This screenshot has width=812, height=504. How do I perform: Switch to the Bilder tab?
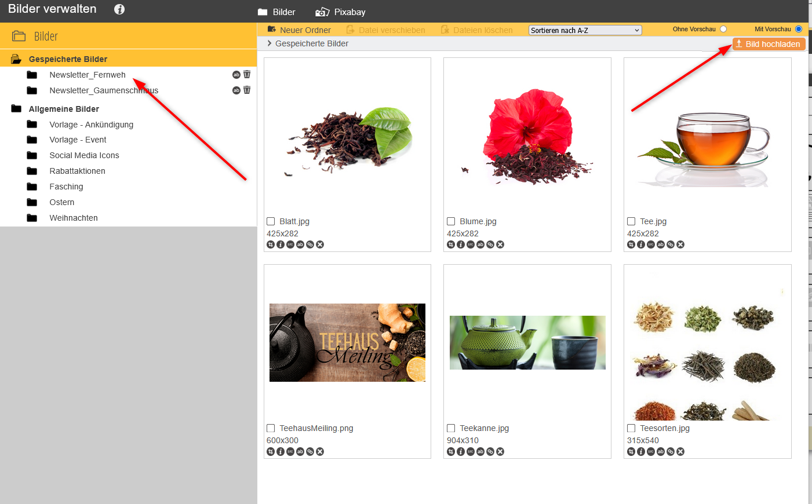pyautogui.click(x=277, y=12)
